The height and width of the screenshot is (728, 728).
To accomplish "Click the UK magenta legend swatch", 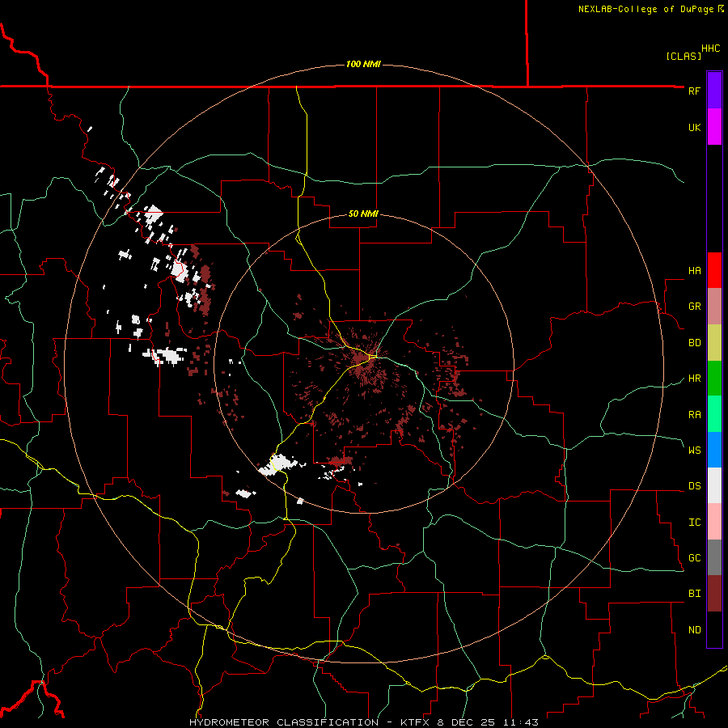I will (x=714, y=127).
